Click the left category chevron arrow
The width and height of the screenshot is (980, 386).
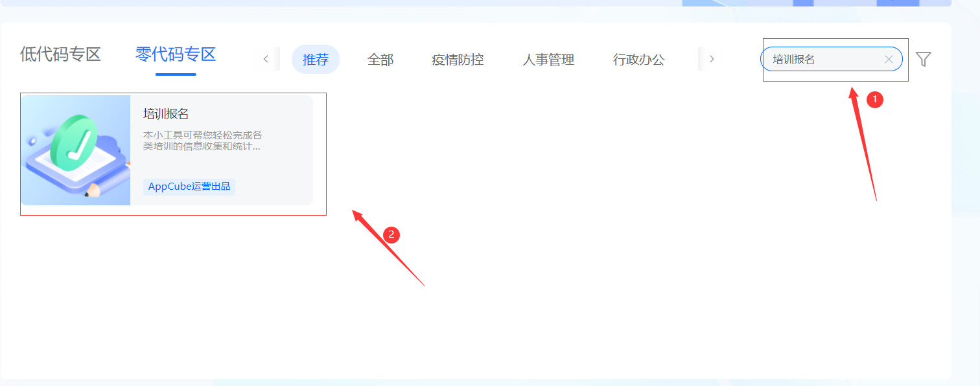click(266, 59)
